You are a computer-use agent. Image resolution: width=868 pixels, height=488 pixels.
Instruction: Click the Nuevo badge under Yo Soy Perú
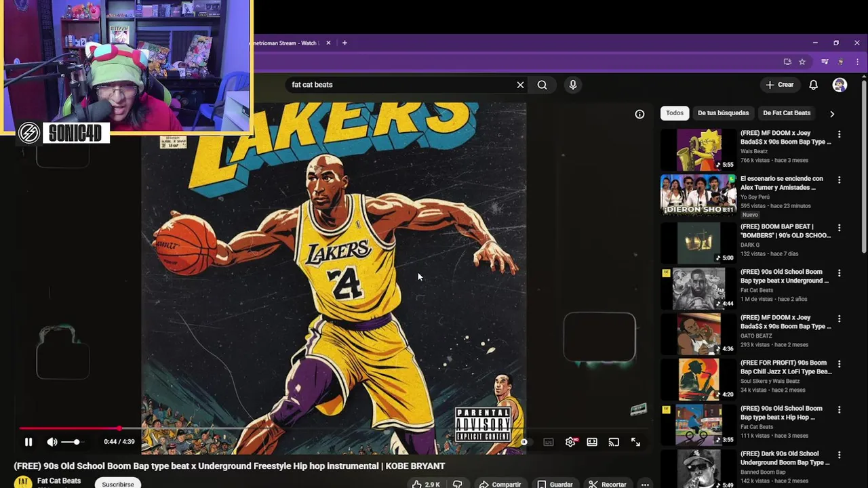[750, 215]
